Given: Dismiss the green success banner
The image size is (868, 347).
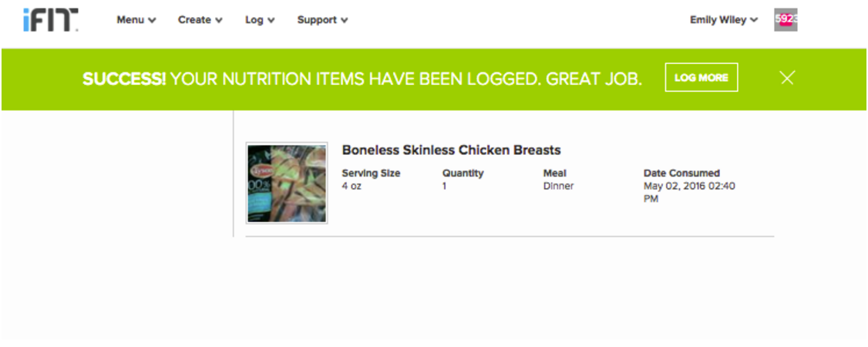Looking at the screenshot, I should tap(786, 78).
